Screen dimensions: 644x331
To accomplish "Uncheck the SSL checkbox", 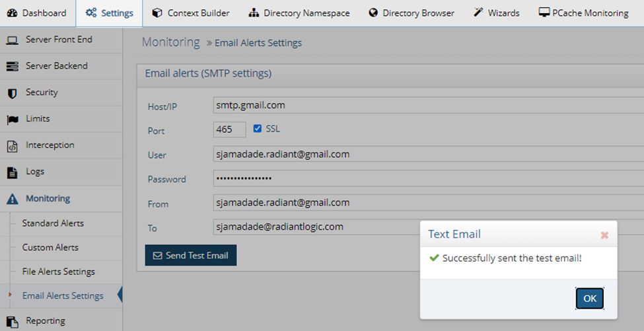I will [x=258, y=129].
